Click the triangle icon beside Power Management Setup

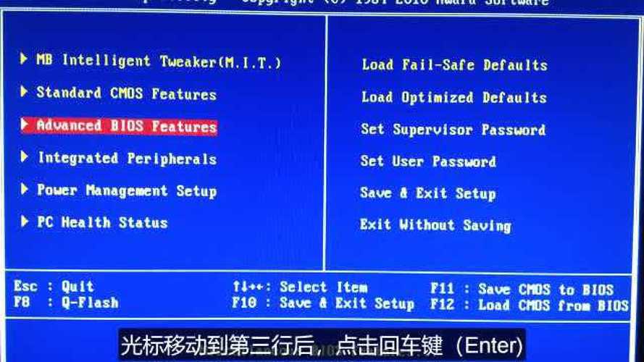tap(24, 189)
